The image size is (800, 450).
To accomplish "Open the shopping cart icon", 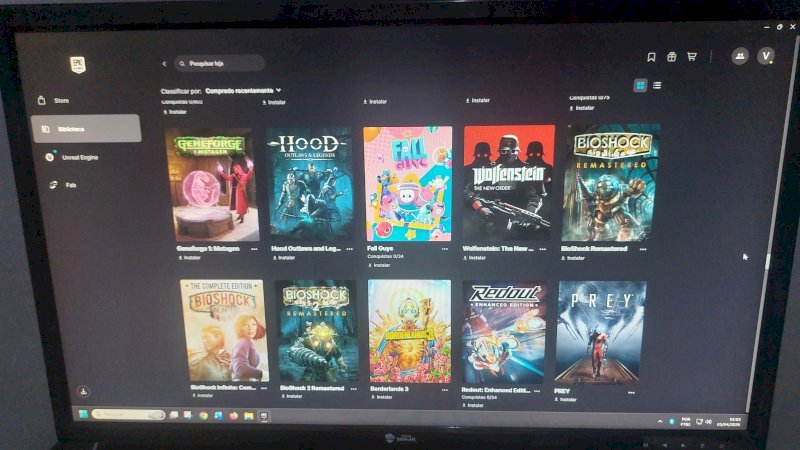I will coord(692,57).
